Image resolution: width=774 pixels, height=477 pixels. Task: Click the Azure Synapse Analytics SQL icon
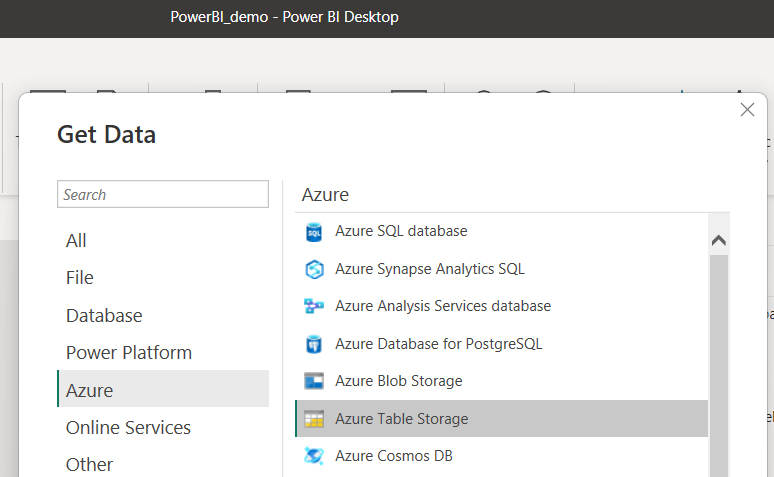coord(314,269)
